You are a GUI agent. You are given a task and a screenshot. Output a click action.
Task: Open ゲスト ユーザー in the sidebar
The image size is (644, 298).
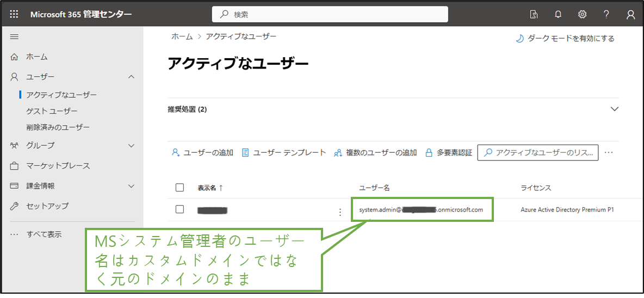(x=52, y=111)
